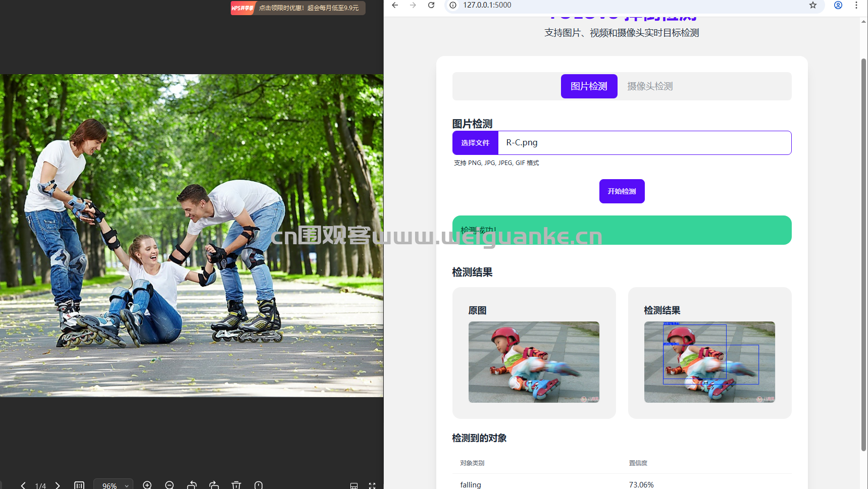Bookmark this page with the star icon
The height and width of the screenshot is (489, 868).
point(813,5)
